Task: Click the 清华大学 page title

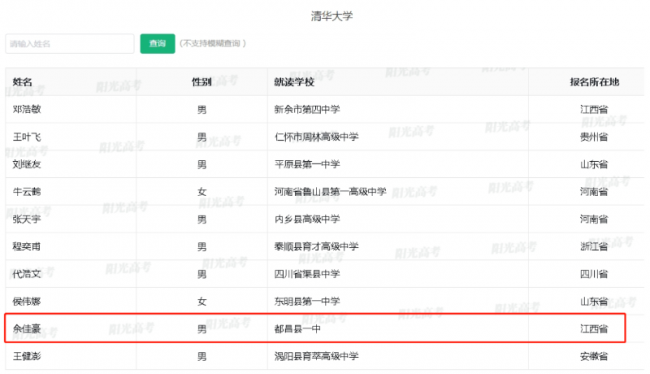Action: point(332,16)
